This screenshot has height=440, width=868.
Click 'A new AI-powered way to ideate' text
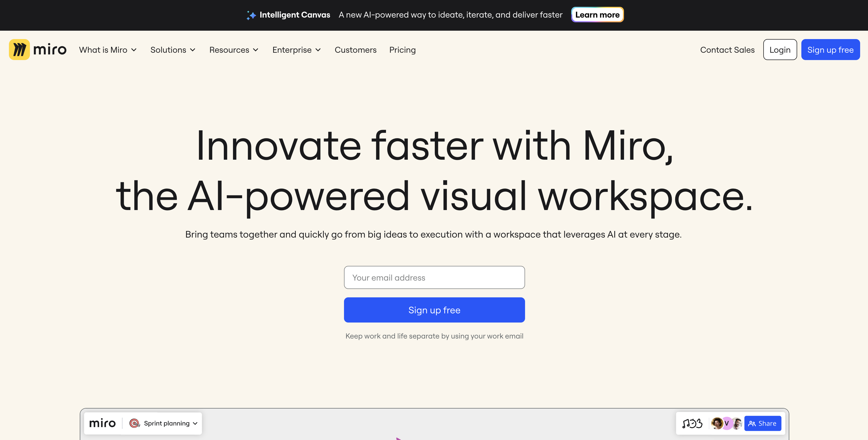click(x=451, y=15)
